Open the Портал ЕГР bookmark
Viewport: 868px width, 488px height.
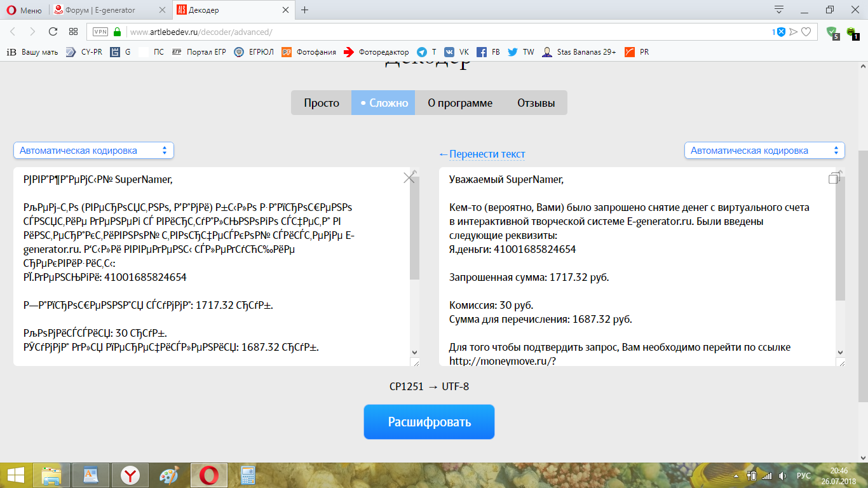199,52
